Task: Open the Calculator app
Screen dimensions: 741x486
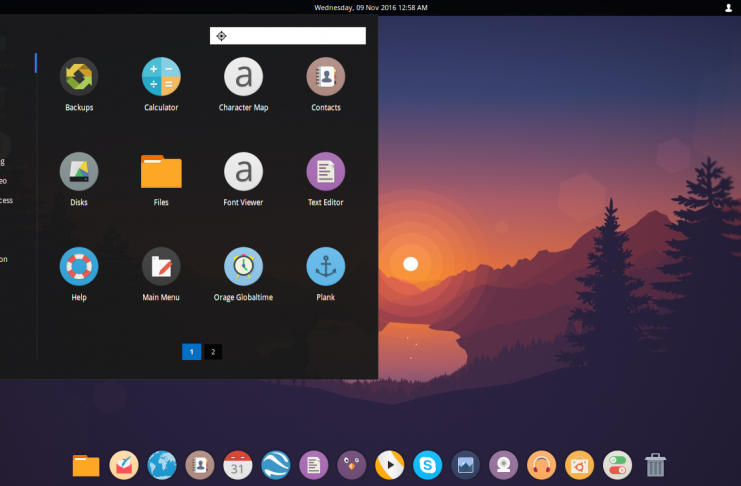Action: point(161,77)
